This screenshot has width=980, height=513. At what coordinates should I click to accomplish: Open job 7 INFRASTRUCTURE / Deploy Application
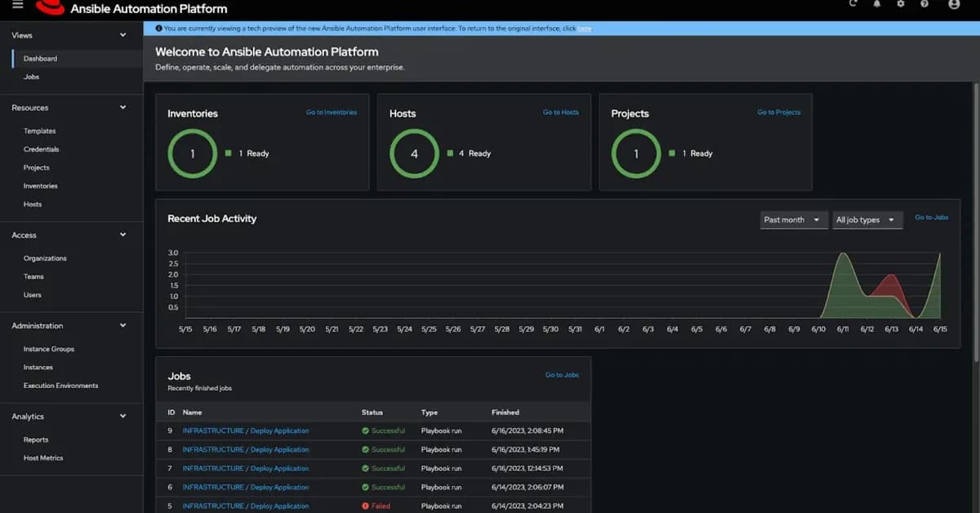(246, 468)
